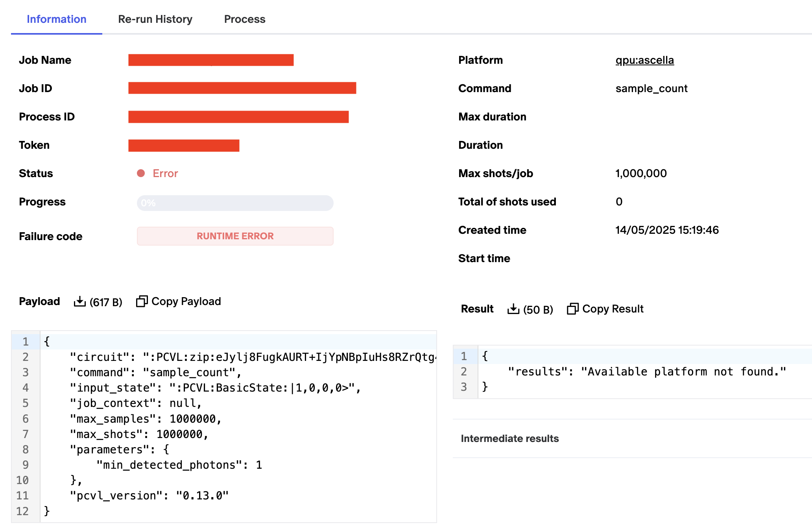Viewport: 812px width, 525px height.
Task: Click the redacted Job Name value
Action: point(211,60)
